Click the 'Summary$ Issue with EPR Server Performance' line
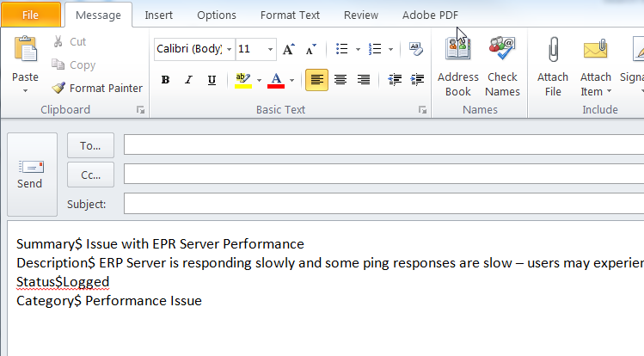Viewport: 644px width, 356px height. (160, 244)
